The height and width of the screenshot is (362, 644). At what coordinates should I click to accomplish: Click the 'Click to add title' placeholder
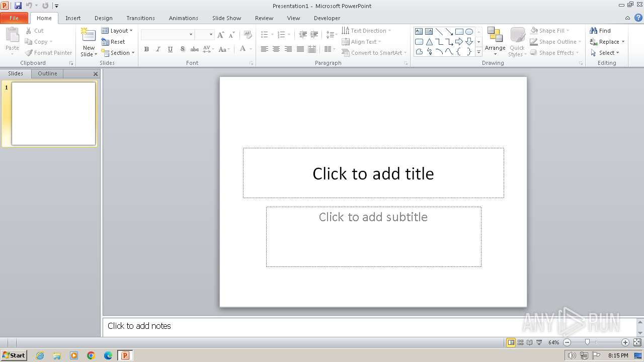[x=373, y=173]
